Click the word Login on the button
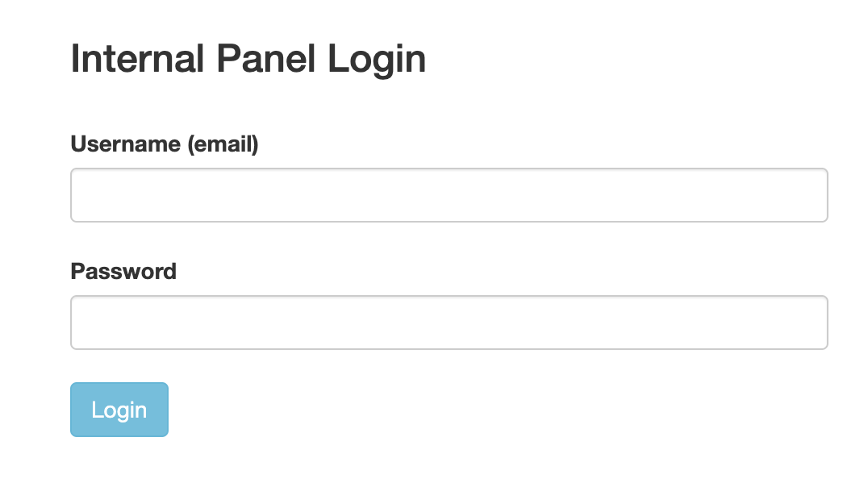Image resolution: width=868 pixels, height=487 pixels. point(119,410)
